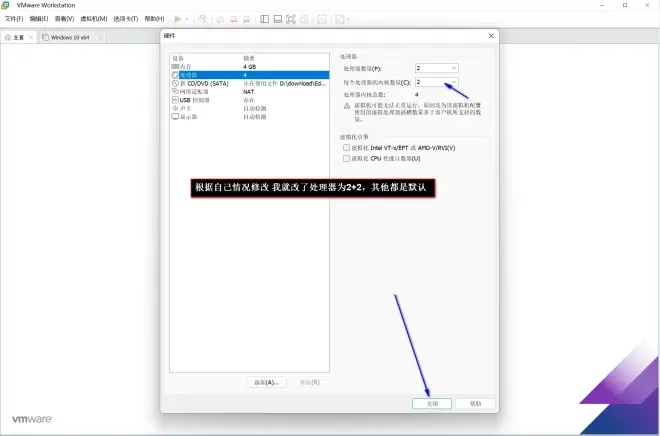660x436 pixels.
Task: Click the sound card speaker icon
Action: pos(175,108)
